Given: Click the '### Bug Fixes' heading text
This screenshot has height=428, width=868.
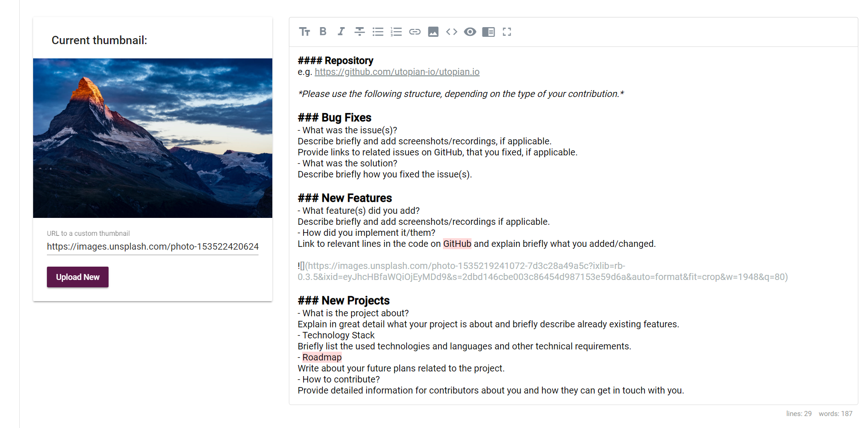Looking at the screenshot, I should (x=334, y=118).
